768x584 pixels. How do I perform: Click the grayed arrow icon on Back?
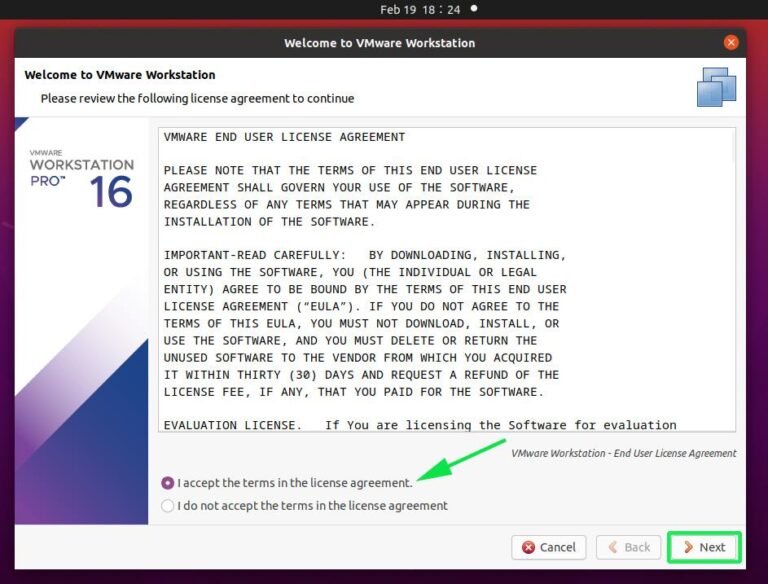point(612,547)
